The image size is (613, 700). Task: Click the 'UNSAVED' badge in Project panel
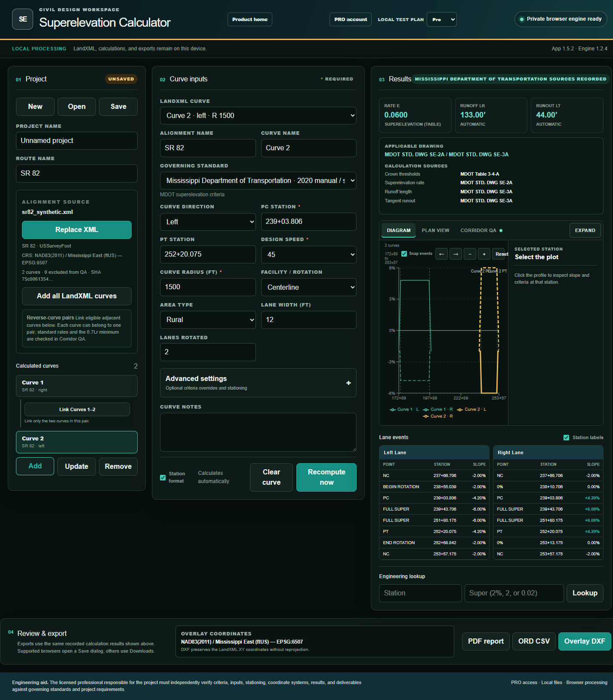click(121, 79)
